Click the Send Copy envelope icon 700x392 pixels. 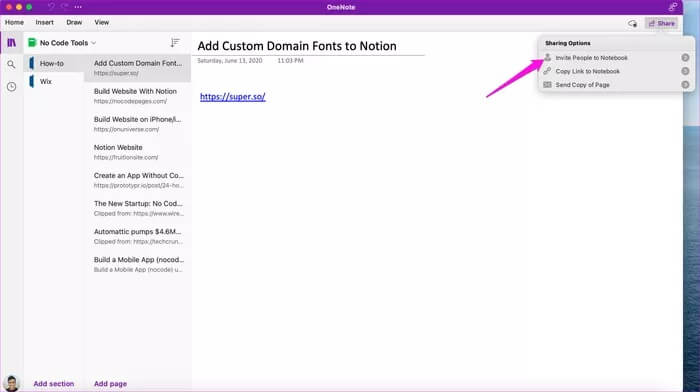[x=547, y=84]
